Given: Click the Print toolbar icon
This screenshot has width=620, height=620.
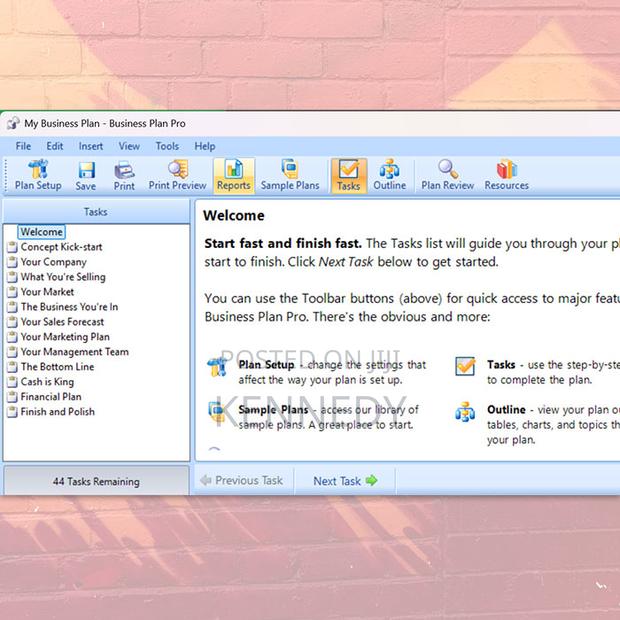Looking at the screenshot, I should 124,174.
